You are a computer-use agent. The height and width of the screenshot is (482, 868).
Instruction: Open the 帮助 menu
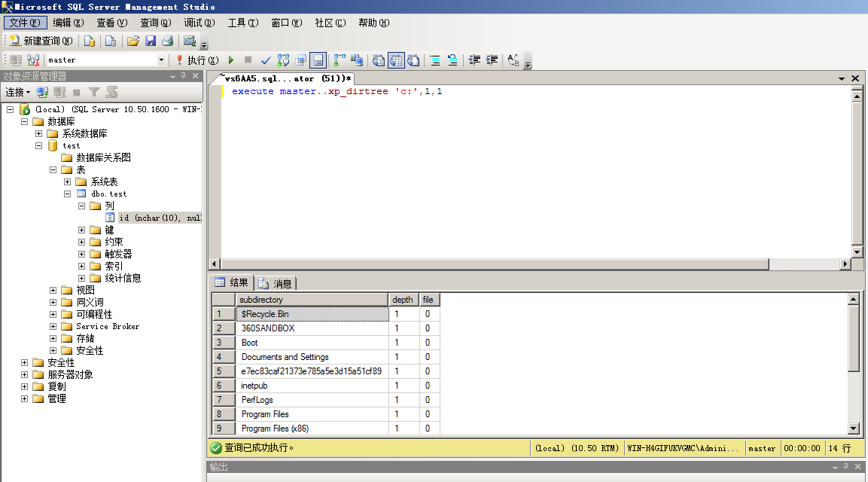tap(373, 23)
